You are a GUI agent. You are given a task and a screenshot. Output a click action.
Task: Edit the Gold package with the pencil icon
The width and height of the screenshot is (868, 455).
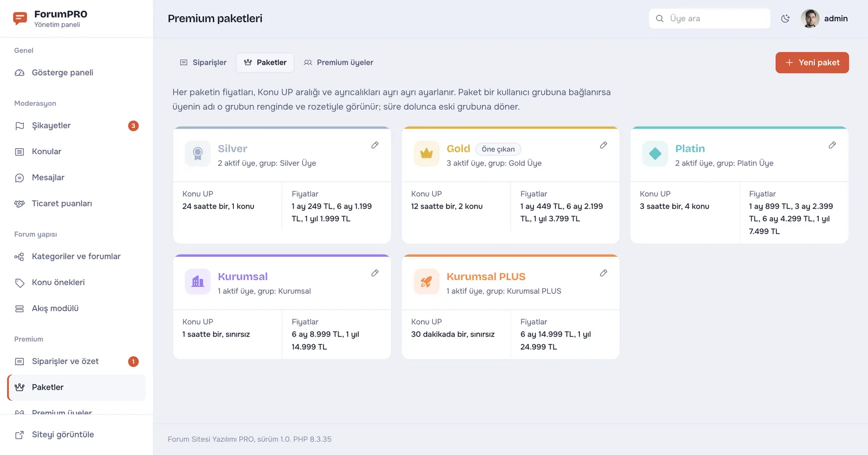(x=603, y=145)
